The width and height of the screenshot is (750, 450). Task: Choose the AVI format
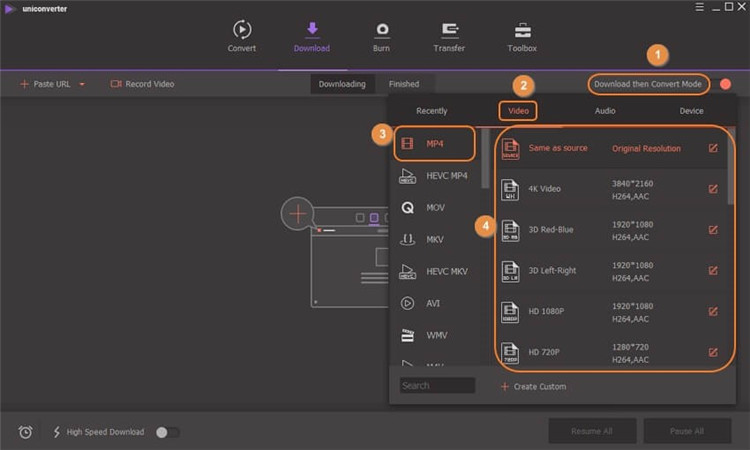(434, 303)
